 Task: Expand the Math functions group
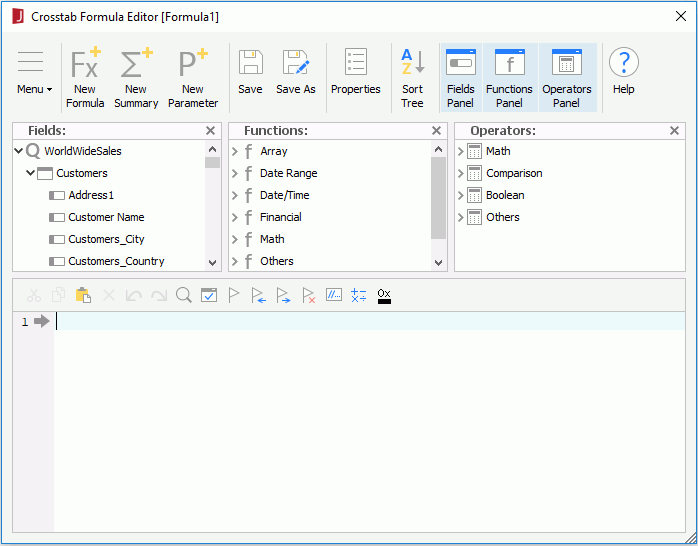[x=235, y=239]
